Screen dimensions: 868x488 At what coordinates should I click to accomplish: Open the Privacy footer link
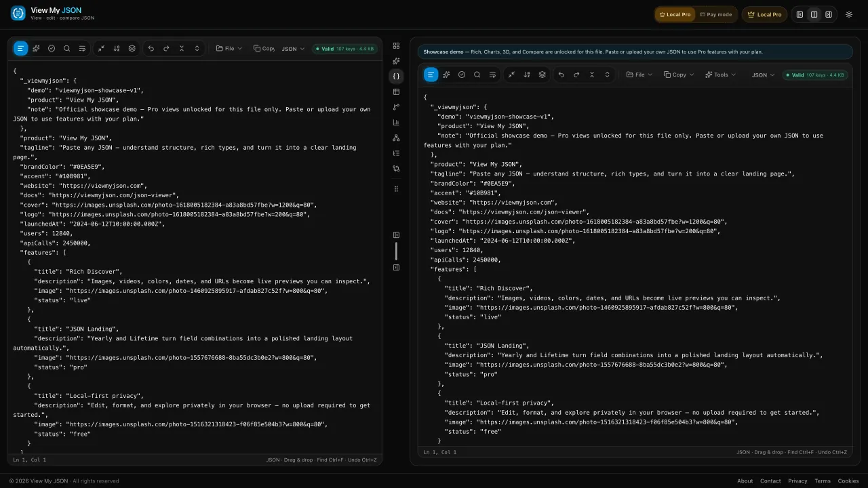tap(797, 481)
